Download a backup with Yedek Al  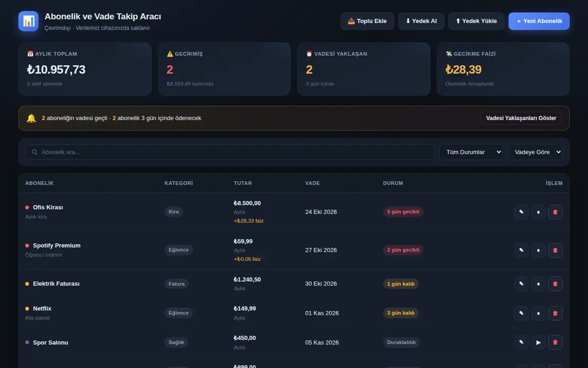click(421, 21)
